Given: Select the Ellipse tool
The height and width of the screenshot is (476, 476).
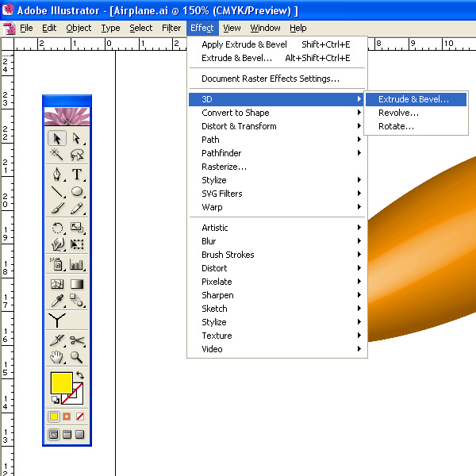Looking at the screenshot, I should [x=77, y=191].
